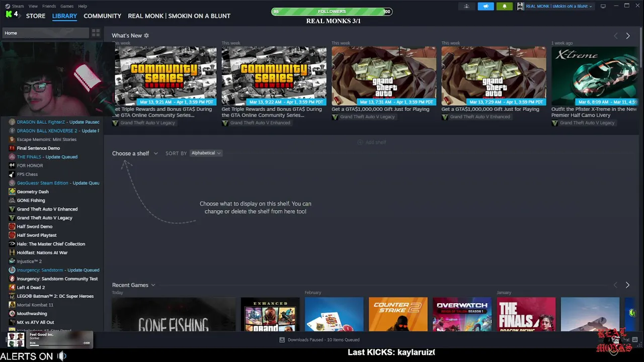Open the green notifications bell

point(505,6)
